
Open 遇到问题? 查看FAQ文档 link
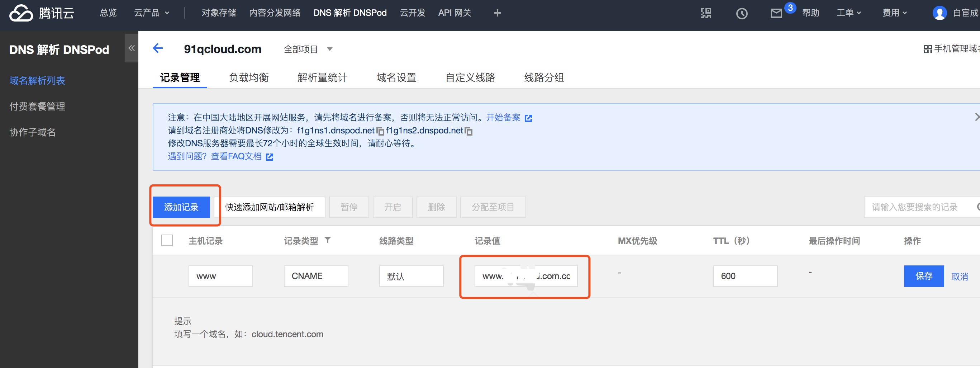215,156
